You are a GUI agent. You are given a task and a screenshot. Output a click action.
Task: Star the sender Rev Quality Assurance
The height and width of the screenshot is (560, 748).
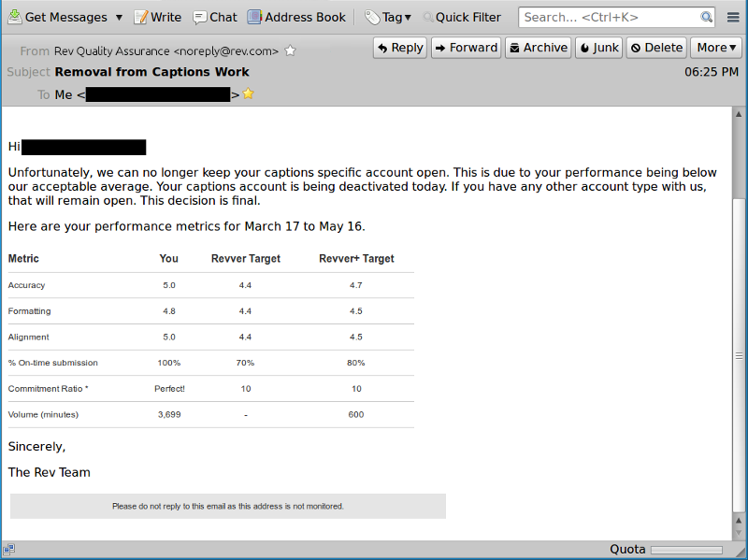[290, 50]
